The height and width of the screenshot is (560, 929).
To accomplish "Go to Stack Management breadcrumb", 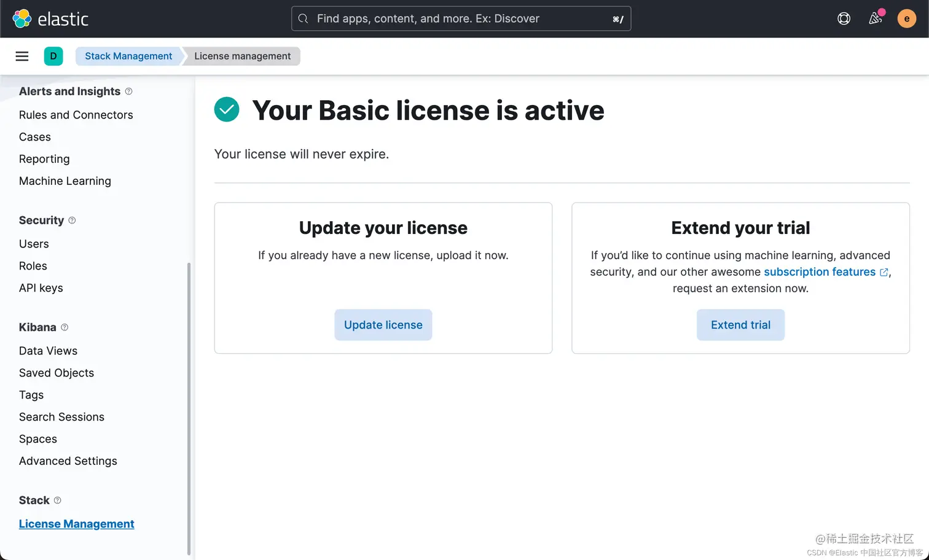I will click(x=128, y=56).
